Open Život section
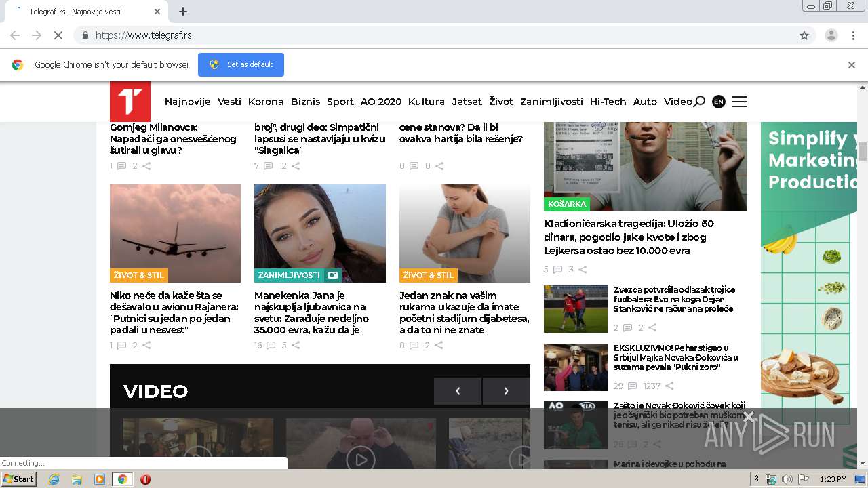The width and height of the screenshot is (868, 488). [x=501, y=102]
